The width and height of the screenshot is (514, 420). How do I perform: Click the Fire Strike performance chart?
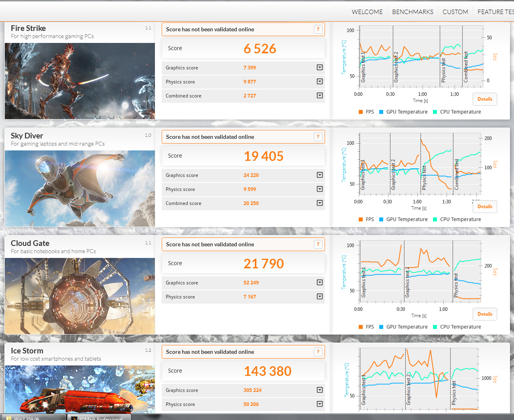(x=420, y=57)
